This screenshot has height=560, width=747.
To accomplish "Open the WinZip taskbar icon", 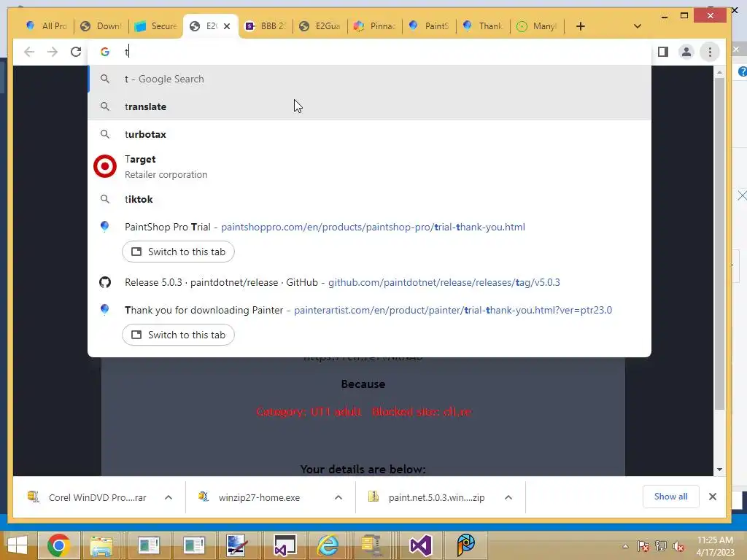I will tap(371, 545).
